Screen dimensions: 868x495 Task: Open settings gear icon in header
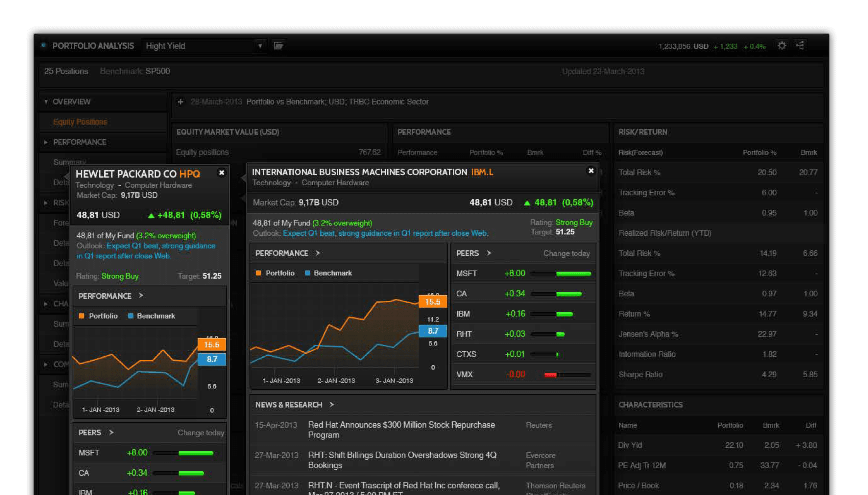click(x=782, y=46)
